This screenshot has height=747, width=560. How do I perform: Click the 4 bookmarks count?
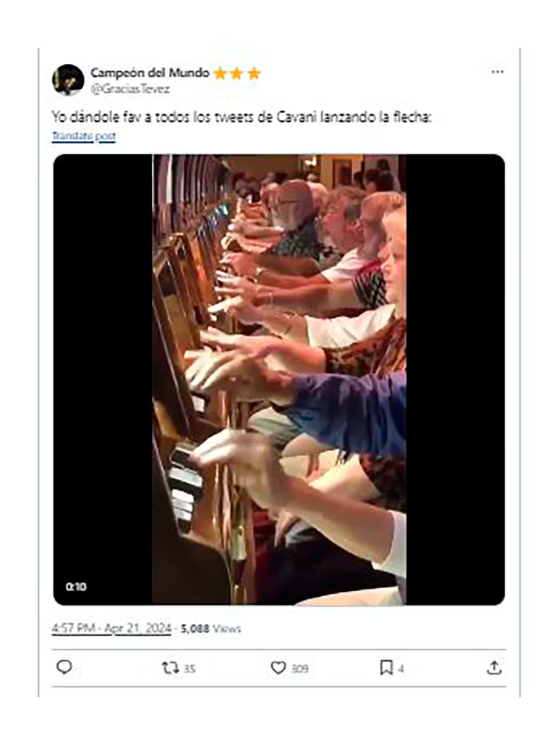(x=401, y=669)
